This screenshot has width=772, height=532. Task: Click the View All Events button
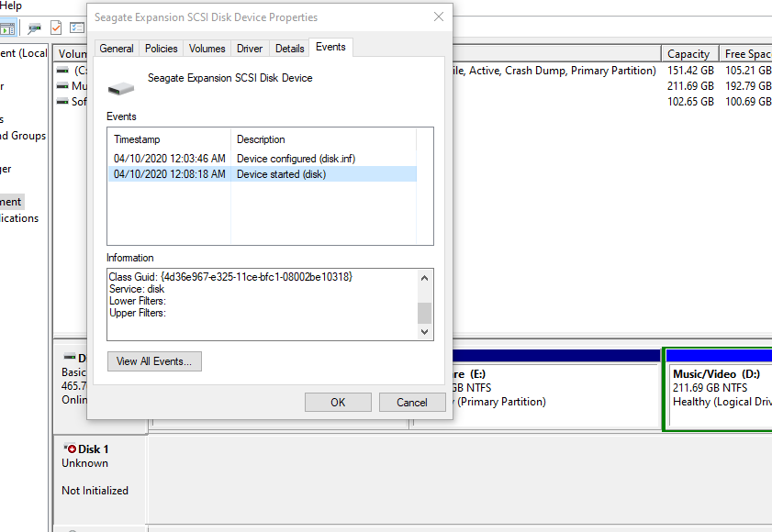pos(154,361)
